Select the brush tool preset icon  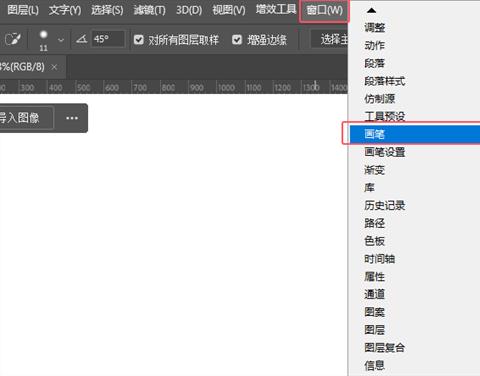[x=13, y=40]
